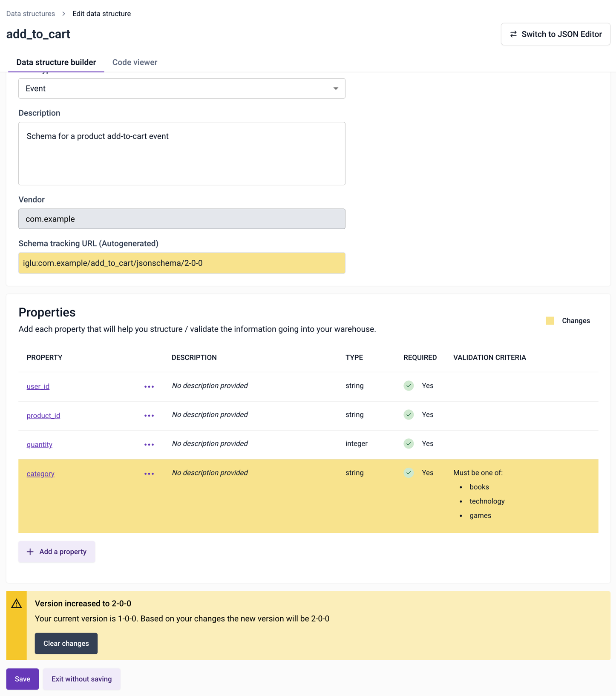This screenshot has width=616, height=696.
Task: Click the swap arrows icon for JSON Editor
Action: point(513,34)
